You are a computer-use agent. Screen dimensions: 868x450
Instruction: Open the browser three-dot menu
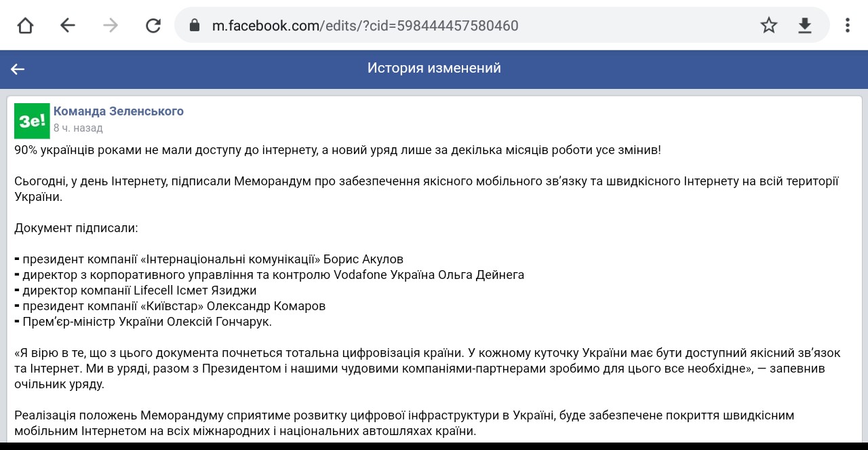pyautogui.click(x=847, y=26)
